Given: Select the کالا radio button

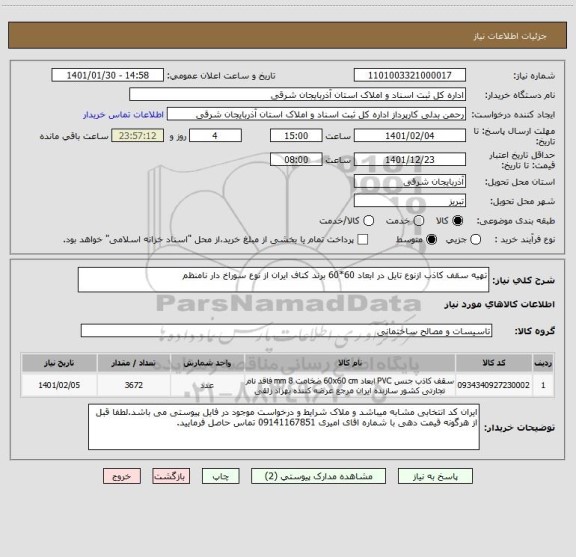Looking at the screenshot, I should pos(458,220).
